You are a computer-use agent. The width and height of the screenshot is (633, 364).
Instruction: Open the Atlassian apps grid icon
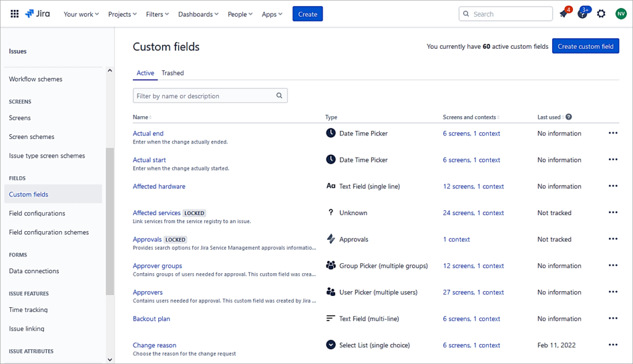[14, 13]
